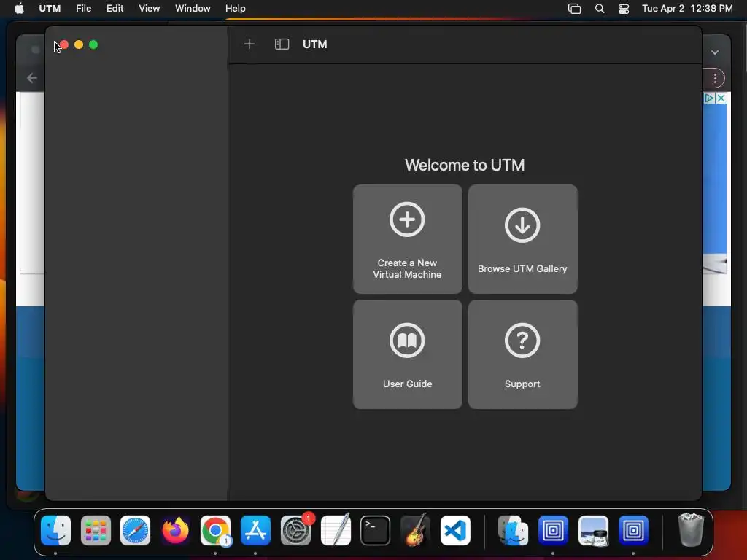747x560 pixels.
Task: Open Terminal from the Dock
Action: pos(376,531)
